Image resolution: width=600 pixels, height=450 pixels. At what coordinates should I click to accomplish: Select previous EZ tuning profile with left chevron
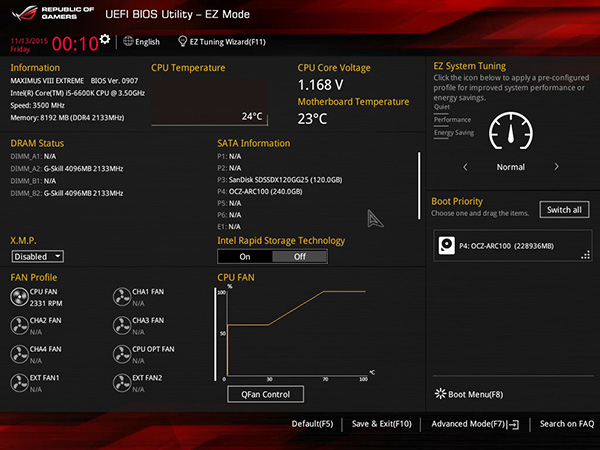[x=465, y=167]
